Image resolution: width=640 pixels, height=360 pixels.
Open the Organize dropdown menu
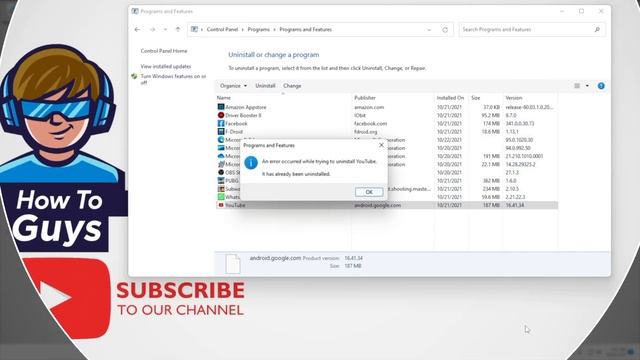pyautogui.click(x=233, y=86)
